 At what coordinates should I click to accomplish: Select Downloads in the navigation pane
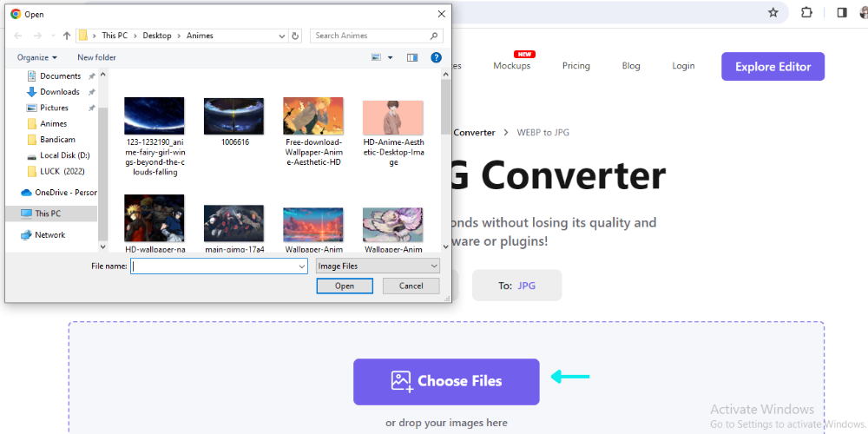pos(60,92)
